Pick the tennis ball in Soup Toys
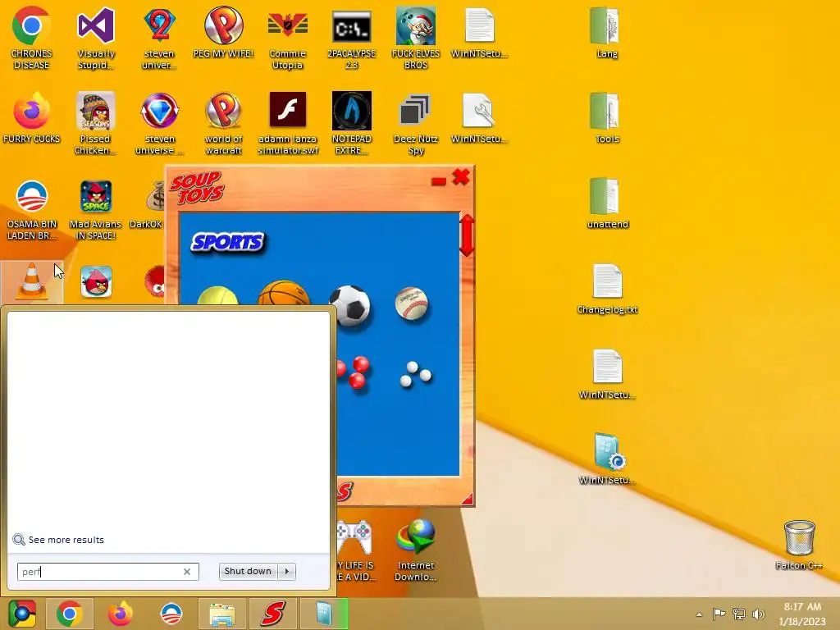 click(217, 296)
